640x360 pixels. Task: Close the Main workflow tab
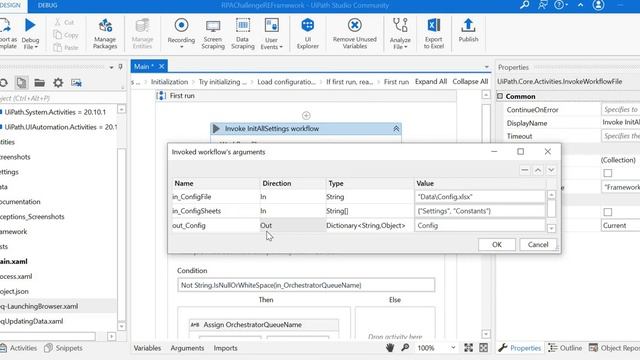(x=162, y=67)
